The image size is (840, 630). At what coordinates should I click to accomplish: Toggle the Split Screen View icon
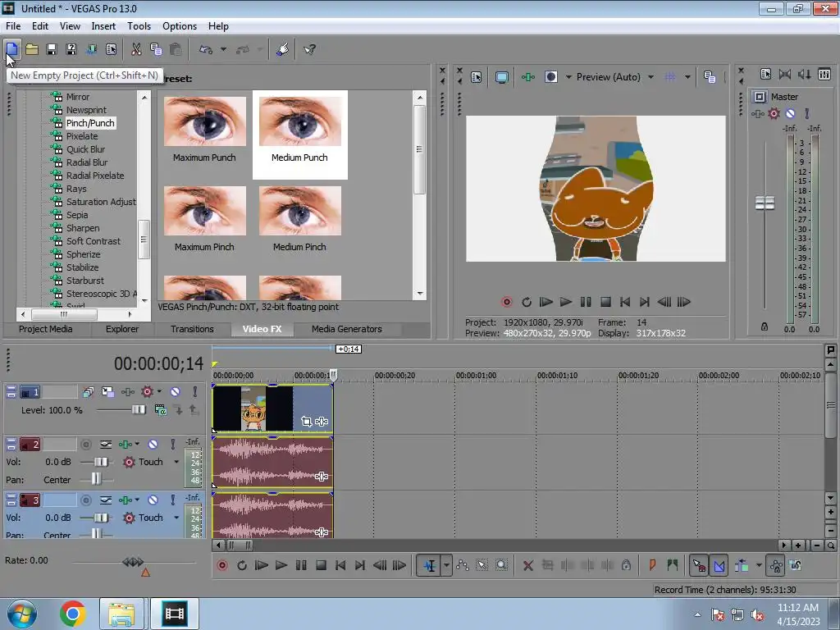tap(550, 77)
